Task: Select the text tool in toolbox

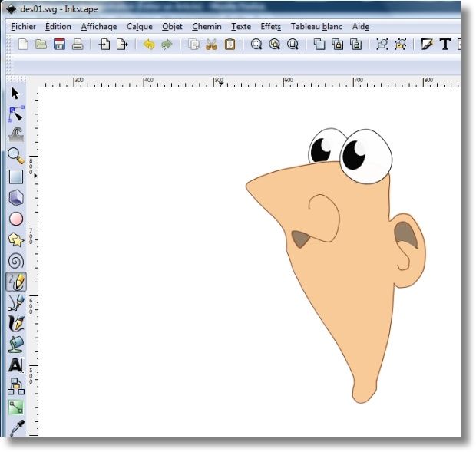Action: click(x=16, y=365)
